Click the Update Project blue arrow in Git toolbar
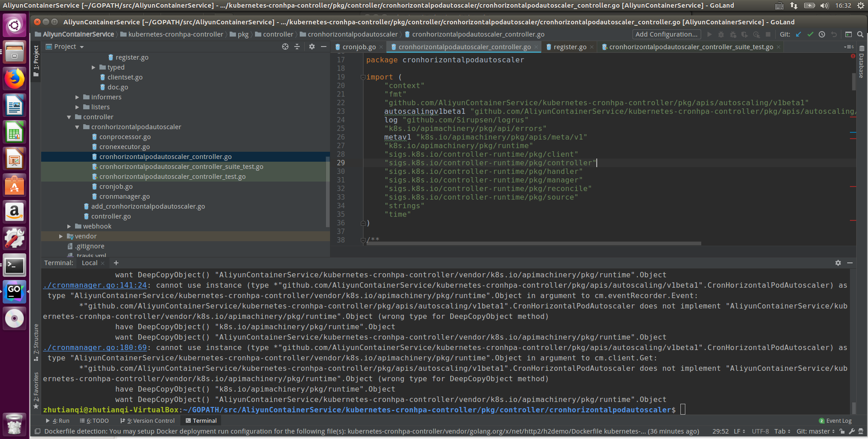 (x=798, y=35)
